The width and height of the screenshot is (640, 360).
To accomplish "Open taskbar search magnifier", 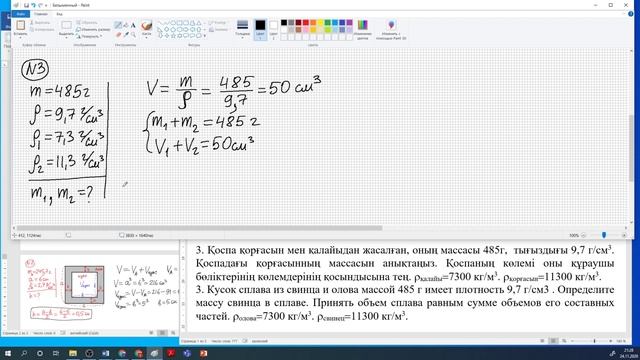I will point(24,353).
